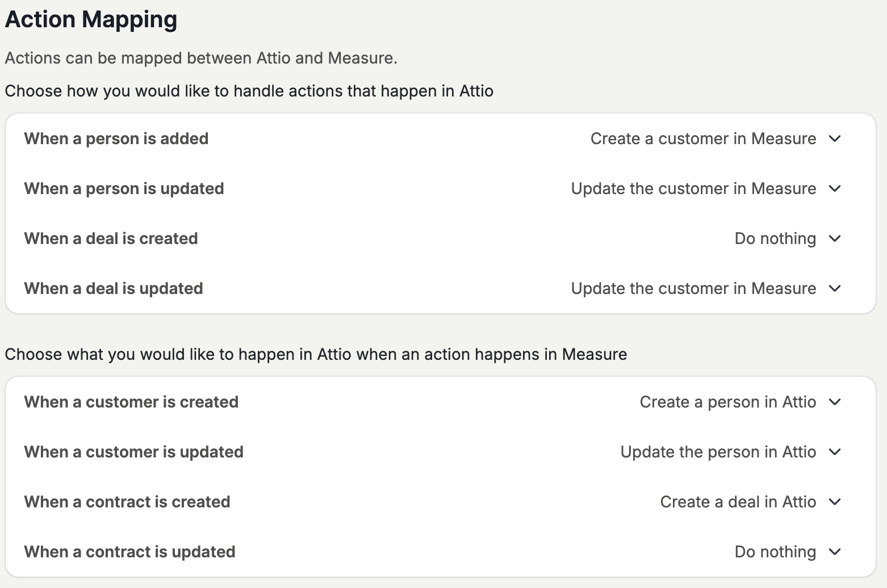Screen dimensions: 887x588
Task: Click chevron beside "Create a person in Attio"
Action: coord(835,402)
